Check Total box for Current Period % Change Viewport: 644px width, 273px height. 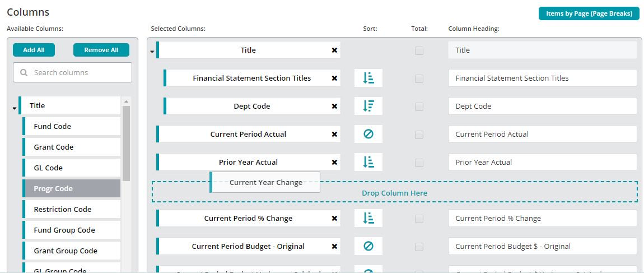point(419,219)
